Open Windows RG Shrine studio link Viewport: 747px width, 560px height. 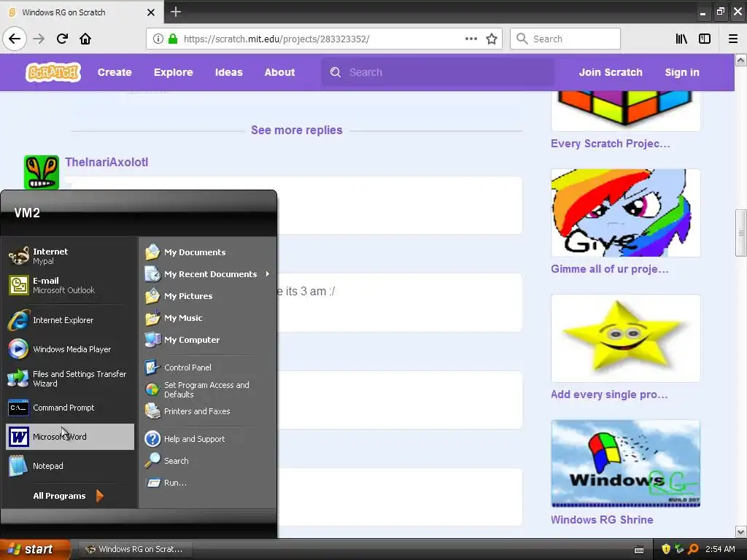[x=602, y=519]
